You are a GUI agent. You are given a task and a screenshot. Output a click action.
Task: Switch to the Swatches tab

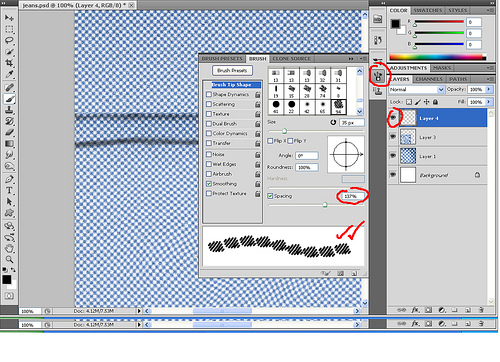click(x=428, y=10)
